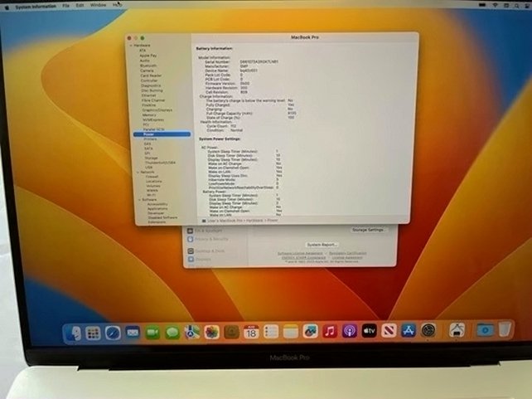Select Memory in the sidebar
Screen dimensions: 532x399
point(149,115)
